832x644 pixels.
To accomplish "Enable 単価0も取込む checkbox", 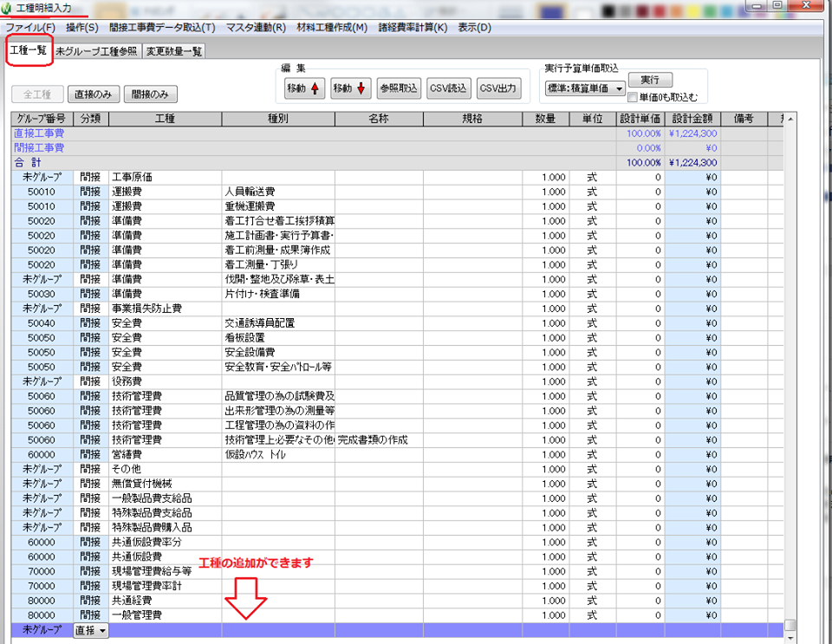I will point(633,97).
